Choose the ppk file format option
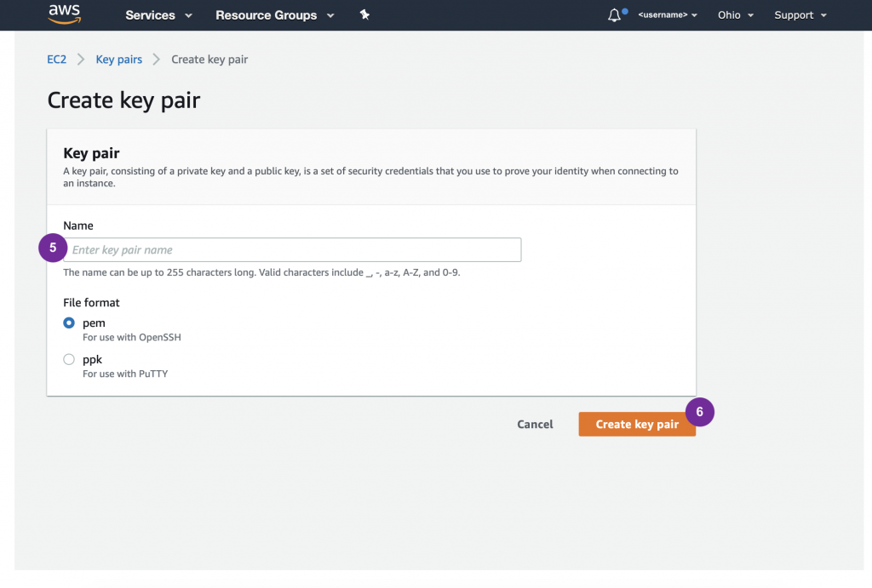Viewport: 872px width, 588px height. [69, 360]
